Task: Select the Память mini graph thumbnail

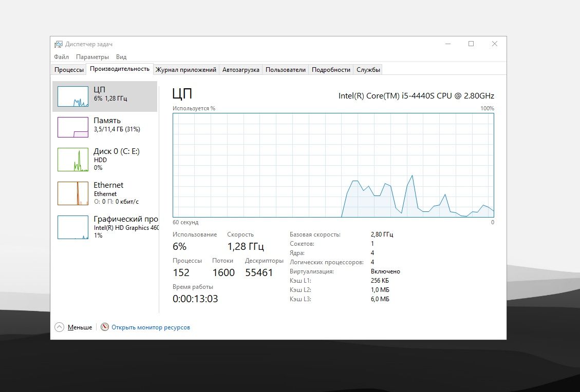Action: tap(73, 127)
